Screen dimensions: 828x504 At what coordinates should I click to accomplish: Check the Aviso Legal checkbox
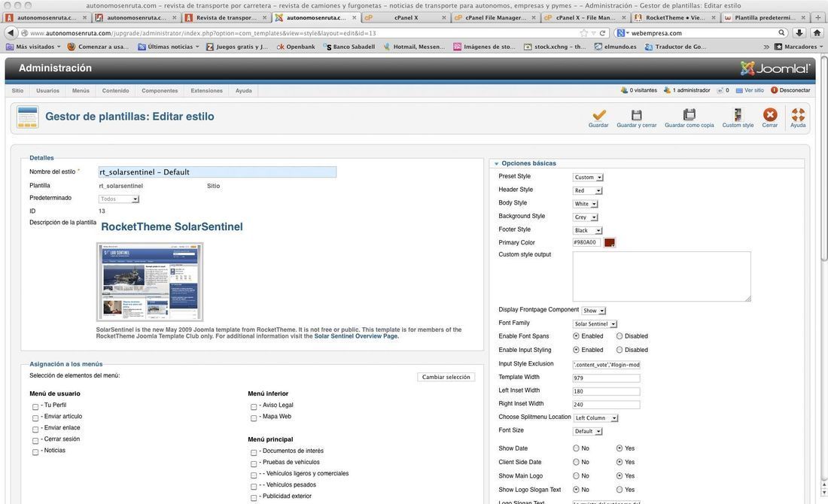tap(254, 407)
